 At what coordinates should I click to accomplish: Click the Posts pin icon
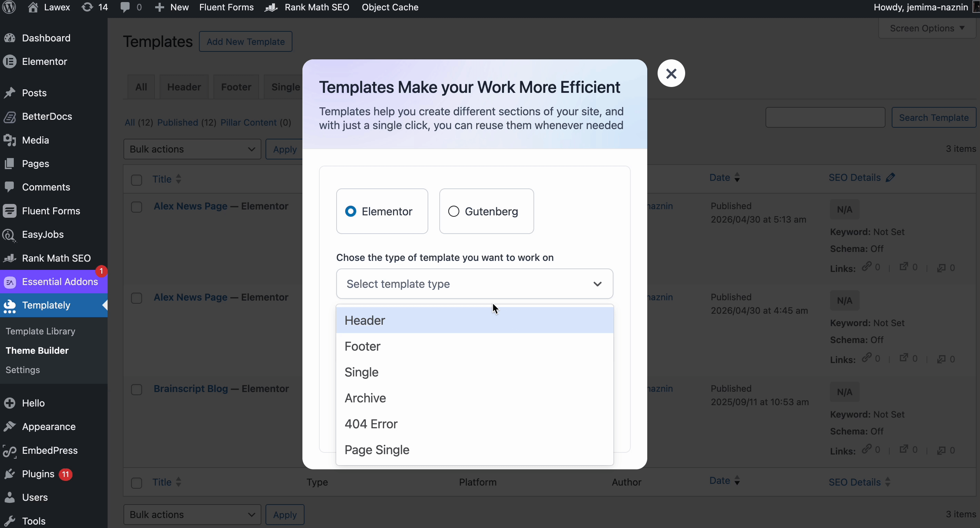pyautogui.click(x=10, y=93)
